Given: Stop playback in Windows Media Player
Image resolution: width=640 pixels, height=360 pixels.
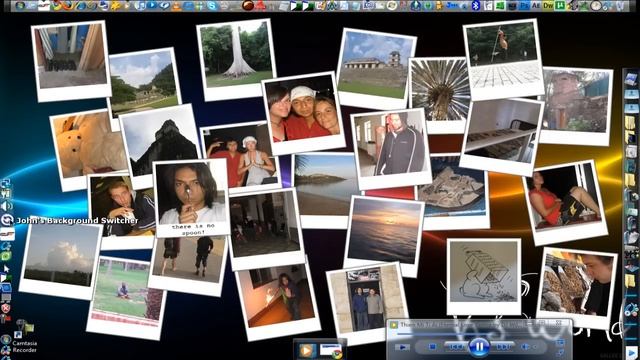Looking at the screenshot, I should [x=433, y=347].
